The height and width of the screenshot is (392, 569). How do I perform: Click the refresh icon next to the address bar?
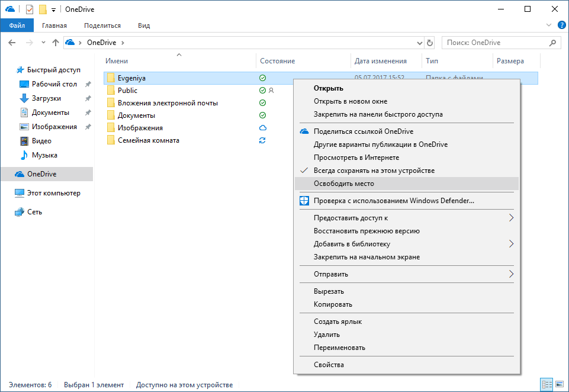pos(430,42)
